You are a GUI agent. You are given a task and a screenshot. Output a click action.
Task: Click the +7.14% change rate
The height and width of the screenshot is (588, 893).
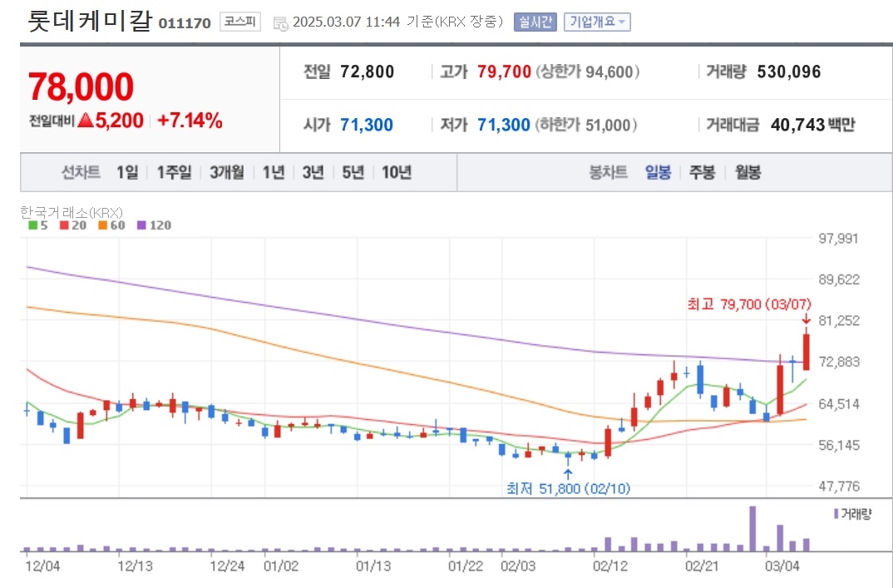190,121
